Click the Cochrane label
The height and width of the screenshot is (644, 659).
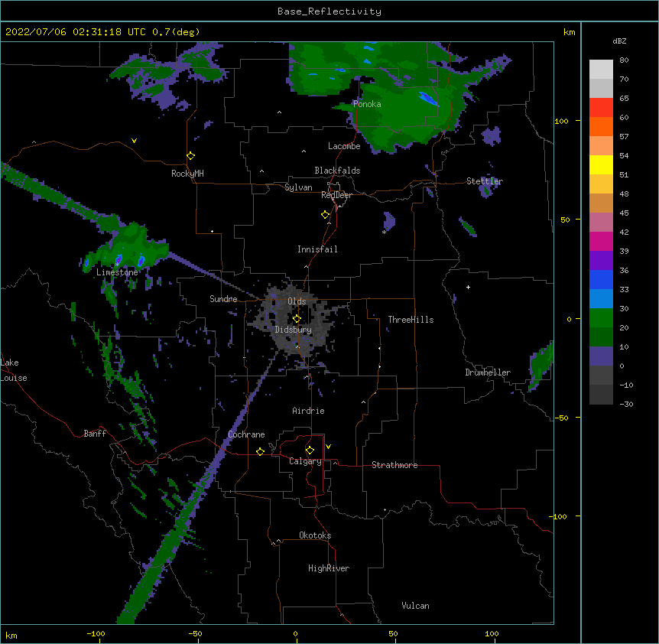(x=246, y=434)
